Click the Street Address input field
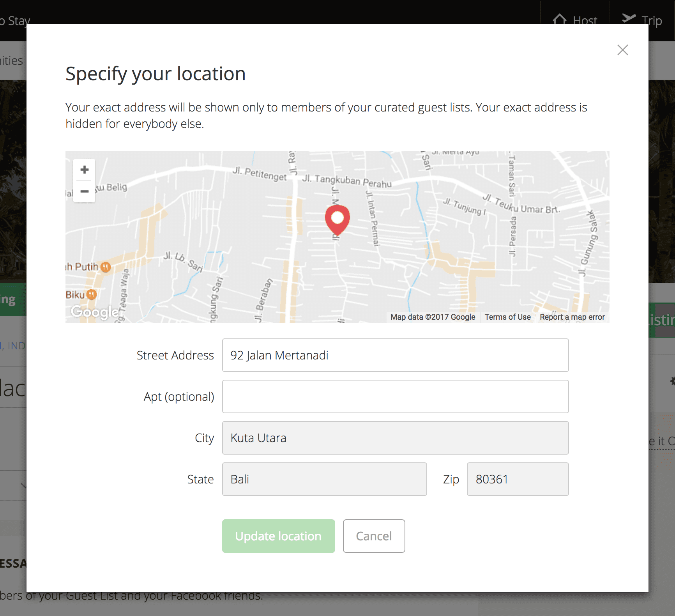 (395, 355)
